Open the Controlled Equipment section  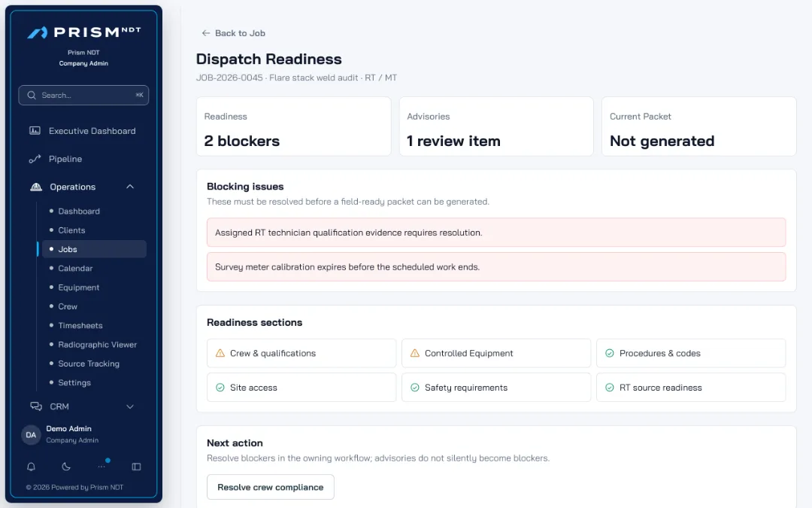496,353
